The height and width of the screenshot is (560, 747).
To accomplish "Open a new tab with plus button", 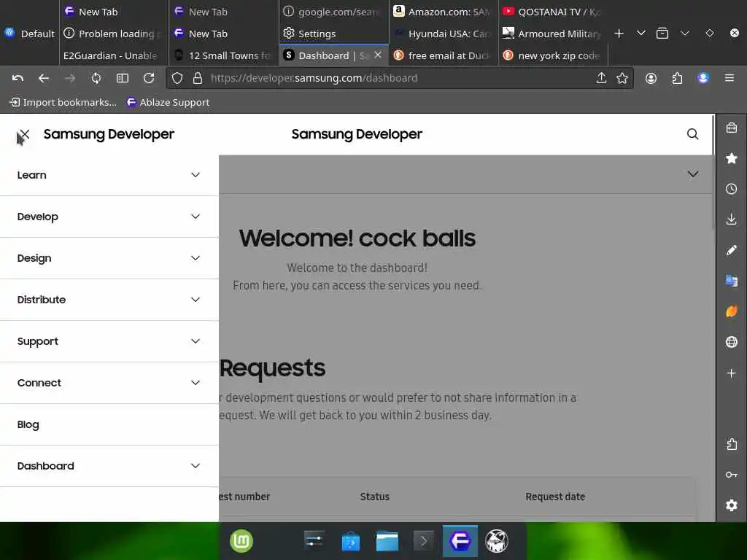I will (619, 34).
